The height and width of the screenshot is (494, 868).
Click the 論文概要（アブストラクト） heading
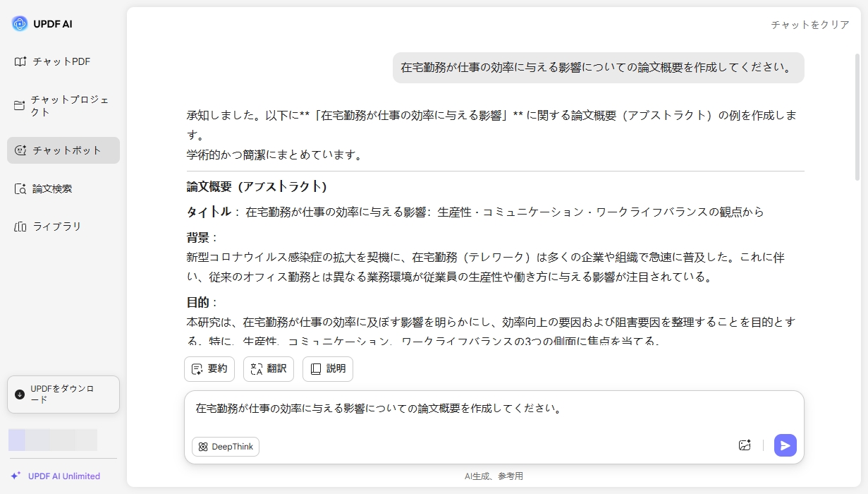pos(257,187)
